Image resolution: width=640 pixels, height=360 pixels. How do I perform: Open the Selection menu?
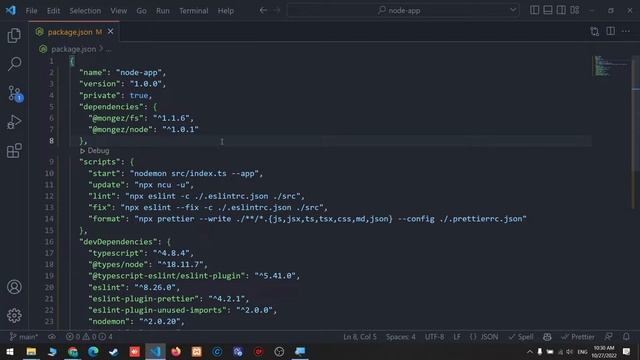85,11
